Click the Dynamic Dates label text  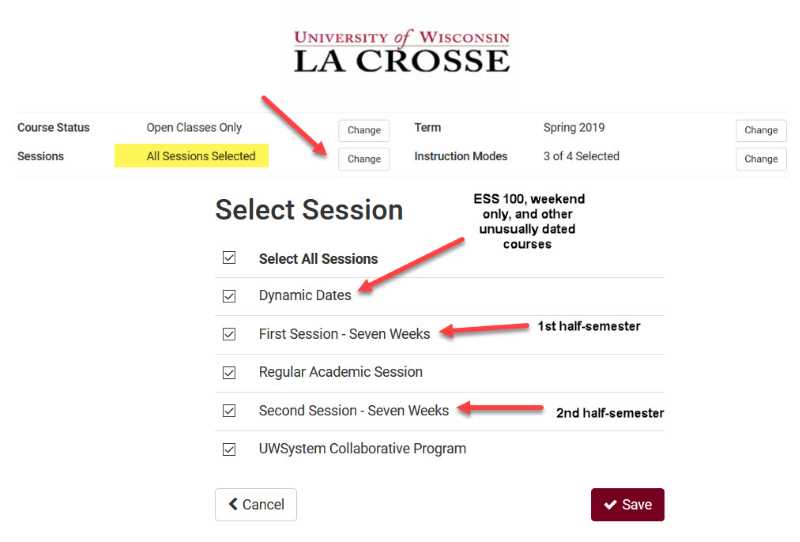pos(305,295)
